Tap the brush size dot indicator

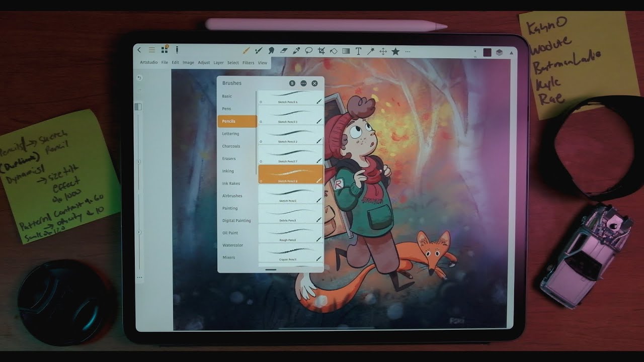tap(475, 51)
